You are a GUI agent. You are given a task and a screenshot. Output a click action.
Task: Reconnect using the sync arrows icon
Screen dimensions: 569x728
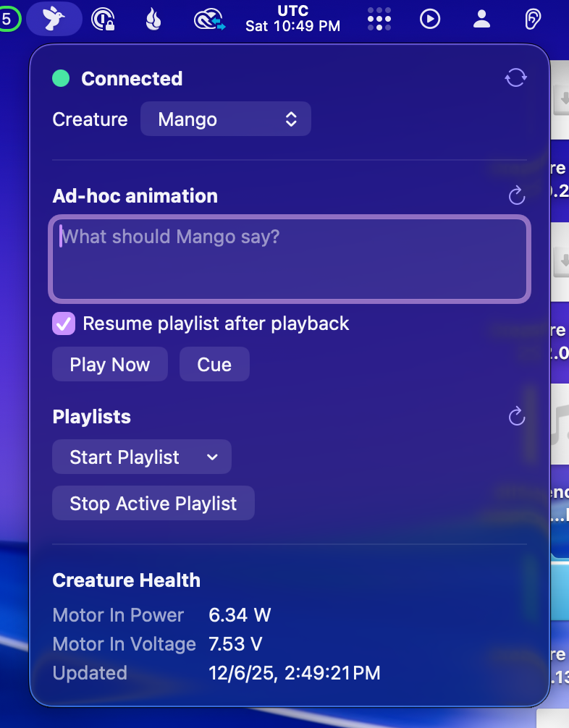click(515, 77)
